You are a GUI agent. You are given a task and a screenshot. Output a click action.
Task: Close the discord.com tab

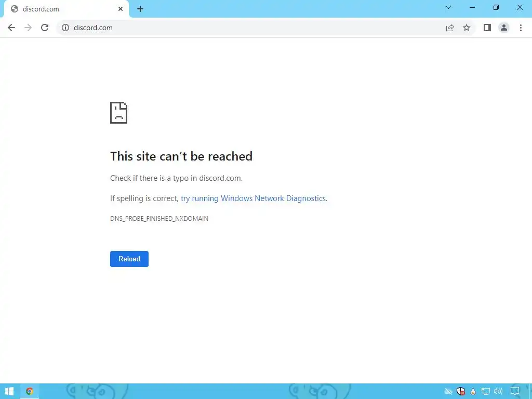point(121,9)
